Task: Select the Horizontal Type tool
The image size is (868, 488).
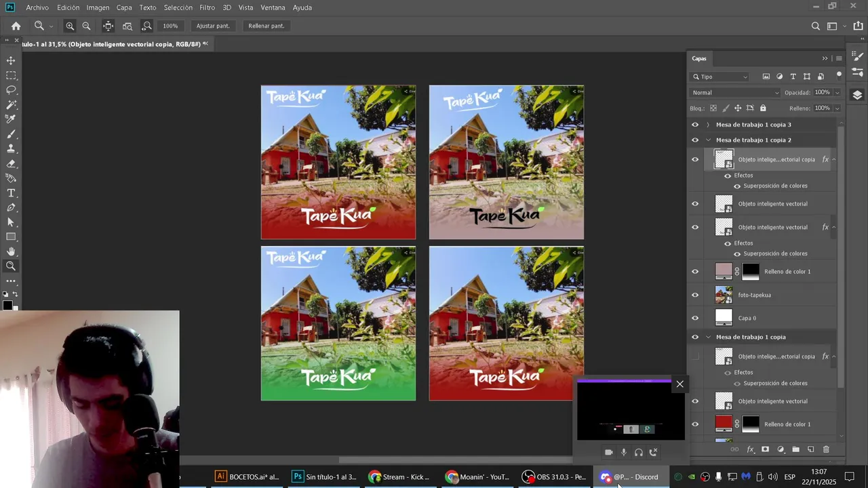Action: click(x=11, y=193)
